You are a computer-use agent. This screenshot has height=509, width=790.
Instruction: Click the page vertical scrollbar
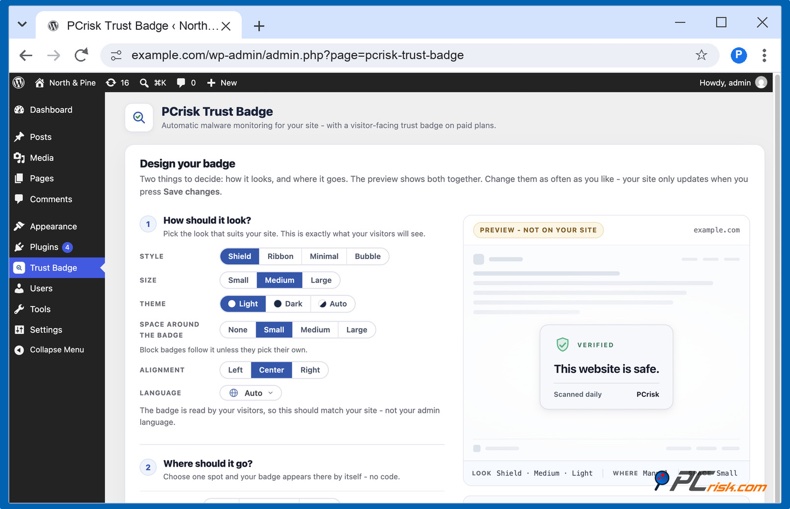pos(777,287)
